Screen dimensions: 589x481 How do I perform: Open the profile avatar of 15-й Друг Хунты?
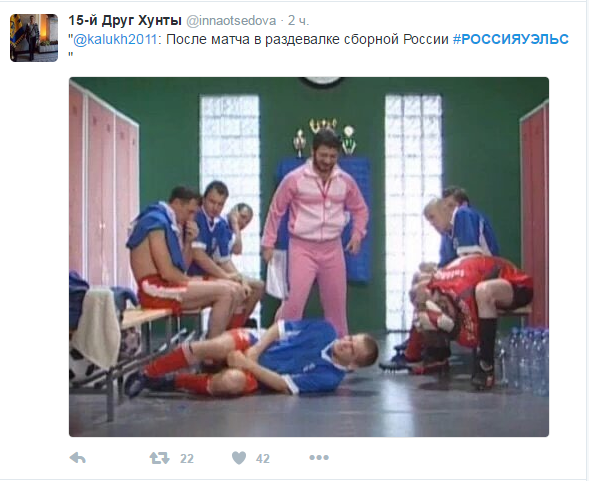coord(34,38)
